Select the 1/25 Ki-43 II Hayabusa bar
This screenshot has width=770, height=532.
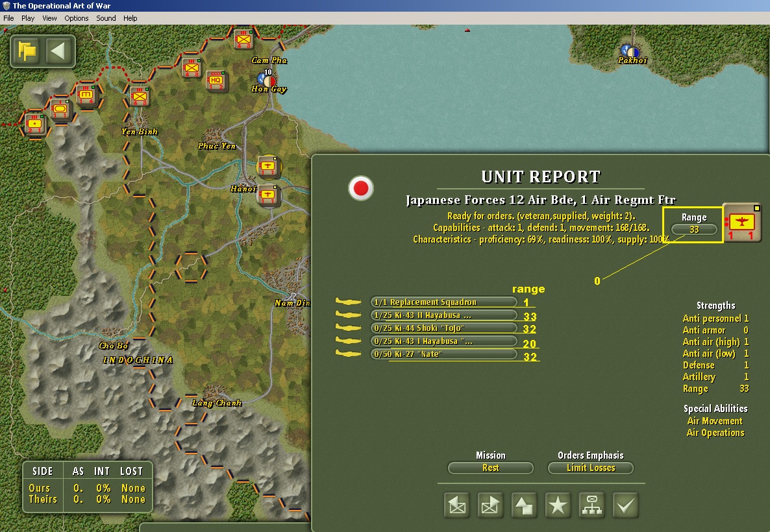coord(444,315)
